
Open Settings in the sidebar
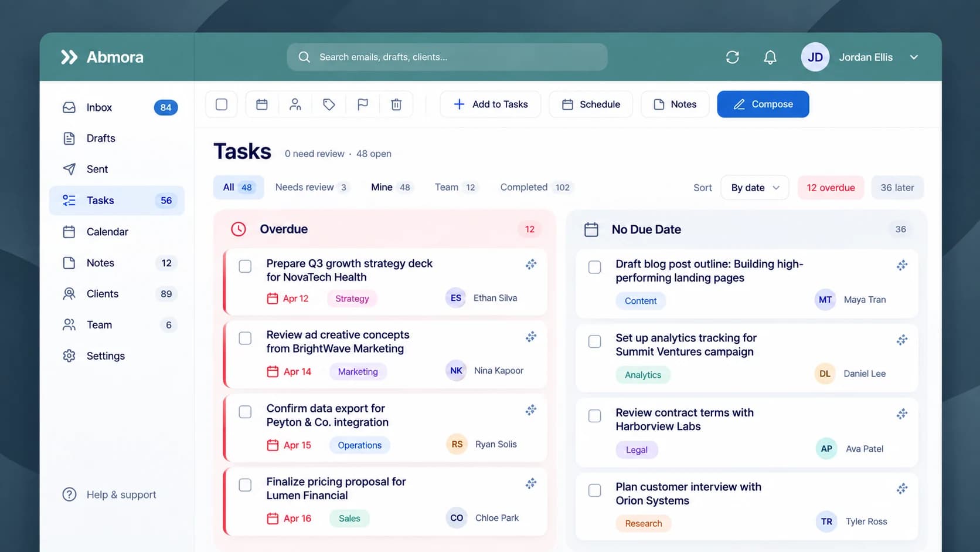(x=117, y=356)
